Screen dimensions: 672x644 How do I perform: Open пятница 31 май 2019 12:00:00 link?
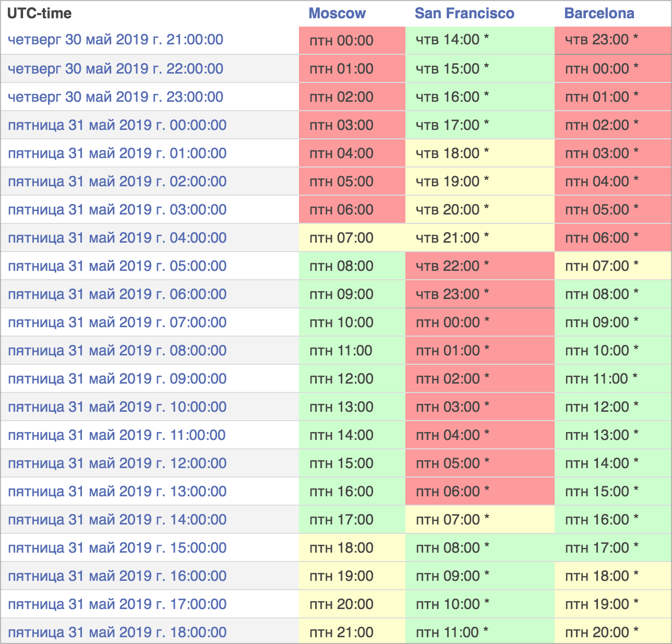117,463
